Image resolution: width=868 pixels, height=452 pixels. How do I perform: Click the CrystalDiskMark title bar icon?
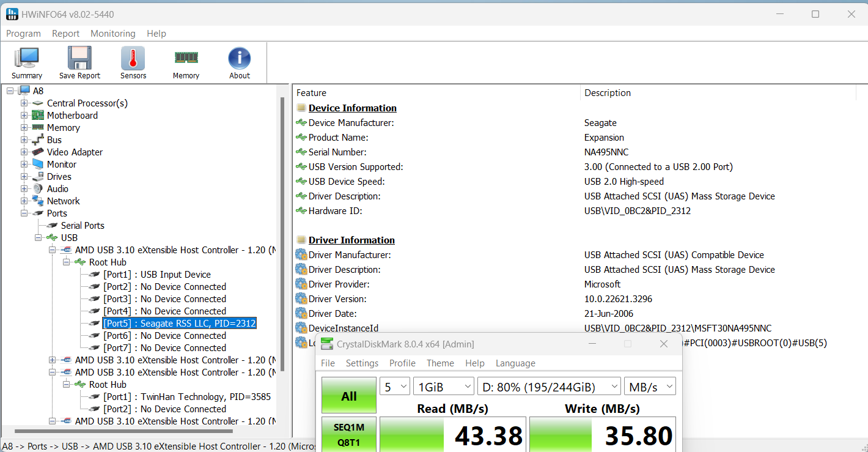[328, 344]
